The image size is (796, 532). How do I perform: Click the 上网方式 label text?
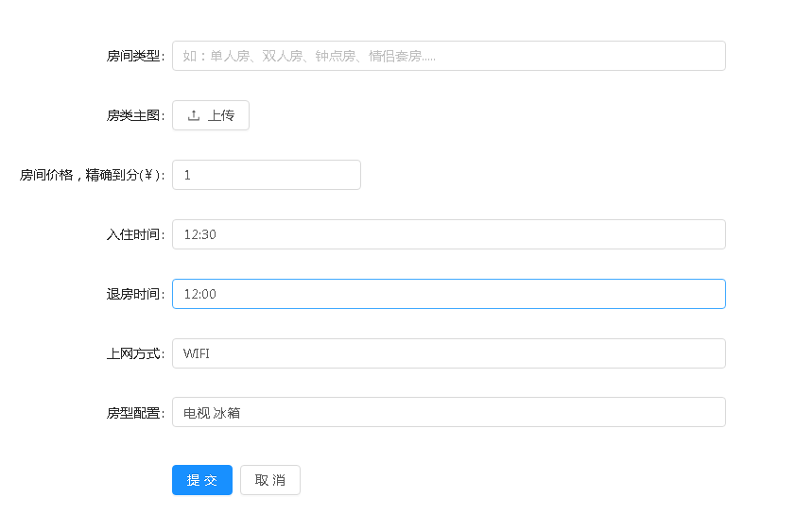(135, 353)
